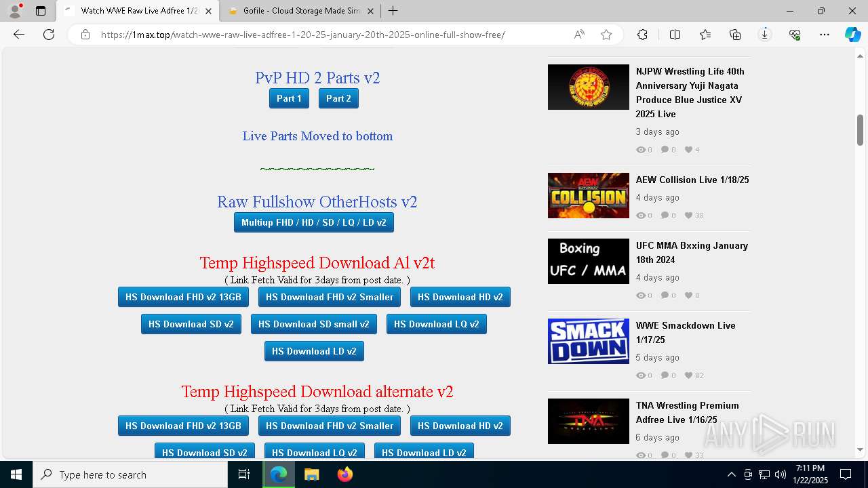Click HS Download SD small v2 button
The width and height of the screenshot is (868, 488).
[314, 324]
